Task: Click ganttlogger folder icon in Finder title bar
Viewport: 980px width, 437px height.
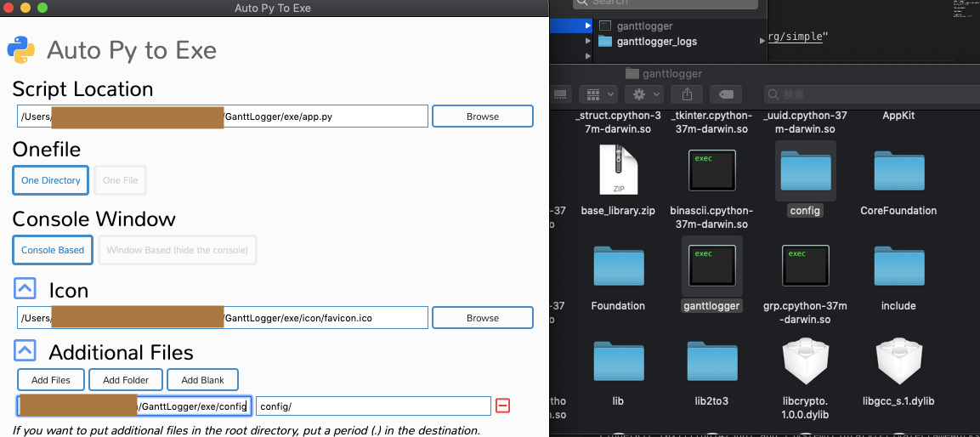Action: coord(632,74)
